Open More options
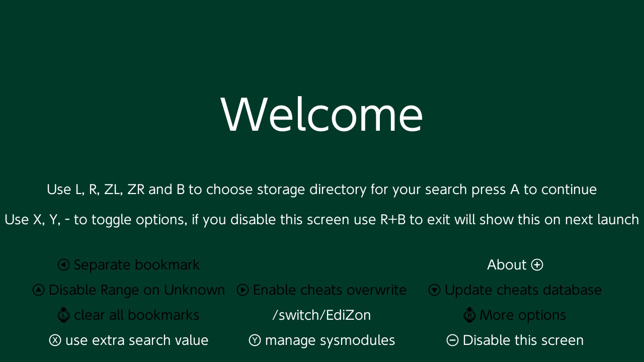This screenshot has width=644, height=362. tap(523, 315)
